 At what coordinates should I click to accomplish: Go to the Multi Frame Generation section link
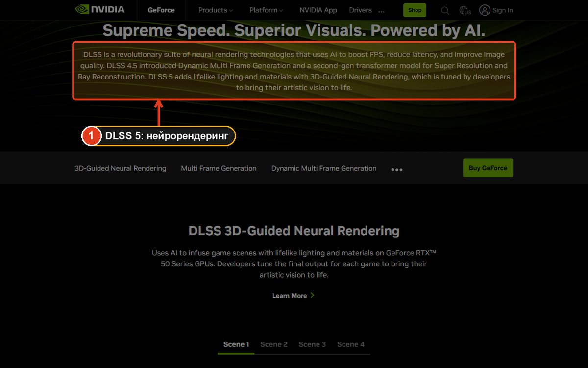(219, 168)
